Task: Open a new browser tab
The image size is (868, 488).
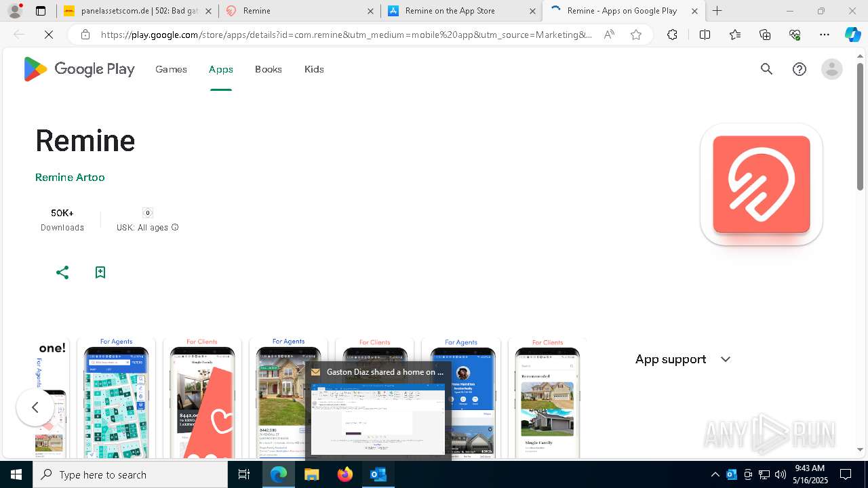Action: pyautogui.click(x=717, y=11)
